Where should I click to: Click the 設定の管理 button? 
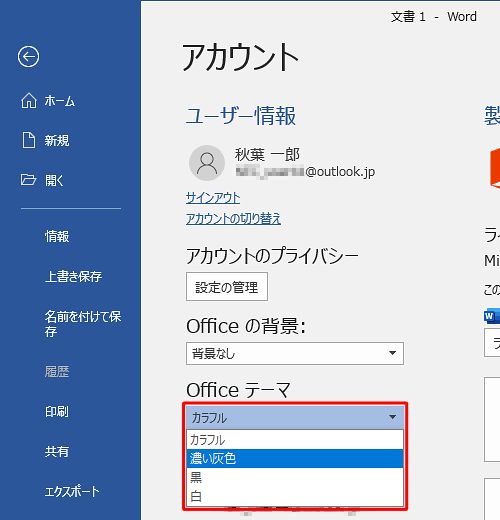coord(227,287)
